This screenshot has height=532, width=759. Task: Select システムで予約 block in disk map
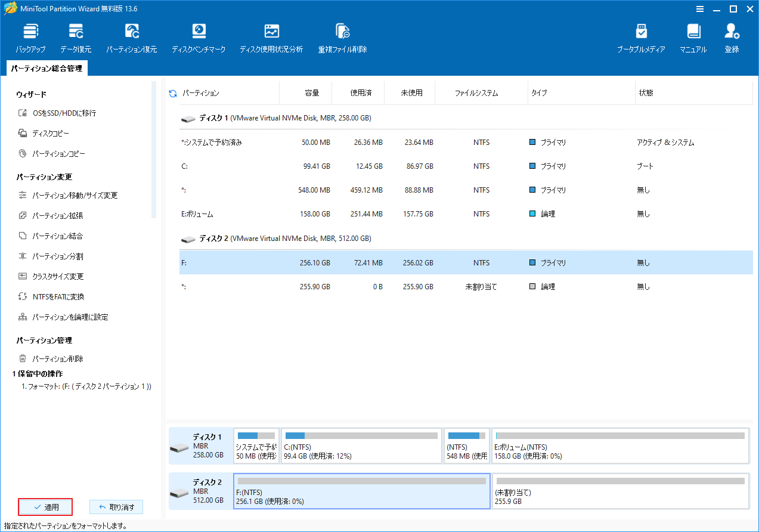(x=256, y=446)
